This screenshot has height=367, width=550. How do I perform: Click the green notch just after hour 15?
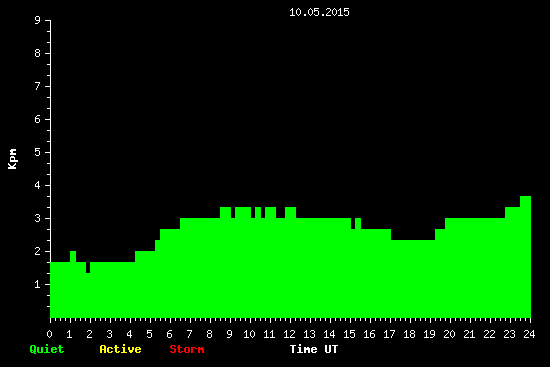(353, 224)
